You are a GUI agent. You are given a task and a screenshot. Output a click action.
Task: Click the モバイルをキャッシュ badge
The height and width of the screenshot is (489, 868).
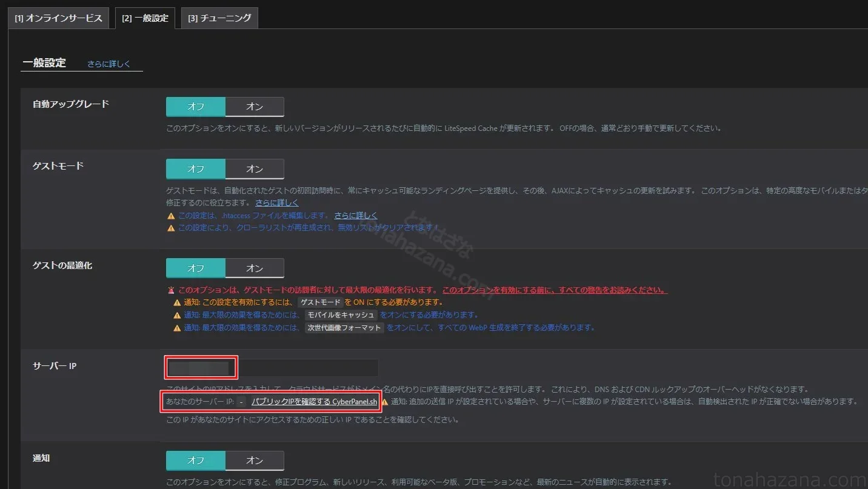[x=341, y=315]
